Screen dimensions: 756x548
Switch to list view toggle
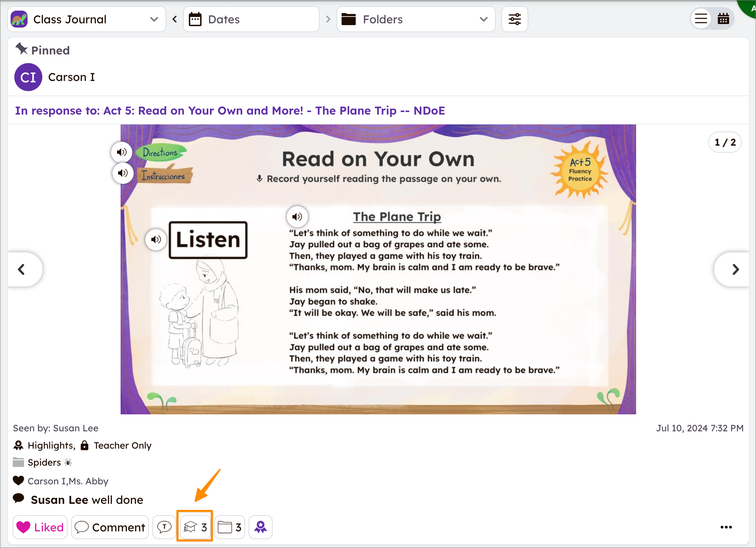701,18
